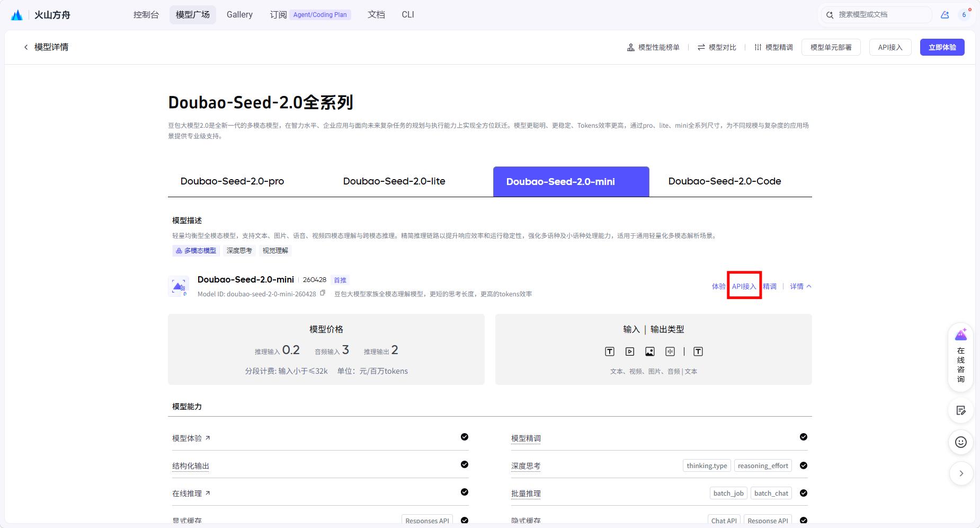
Task: Click the checkmark in 批量推理 row
Action: coord(804,493)
